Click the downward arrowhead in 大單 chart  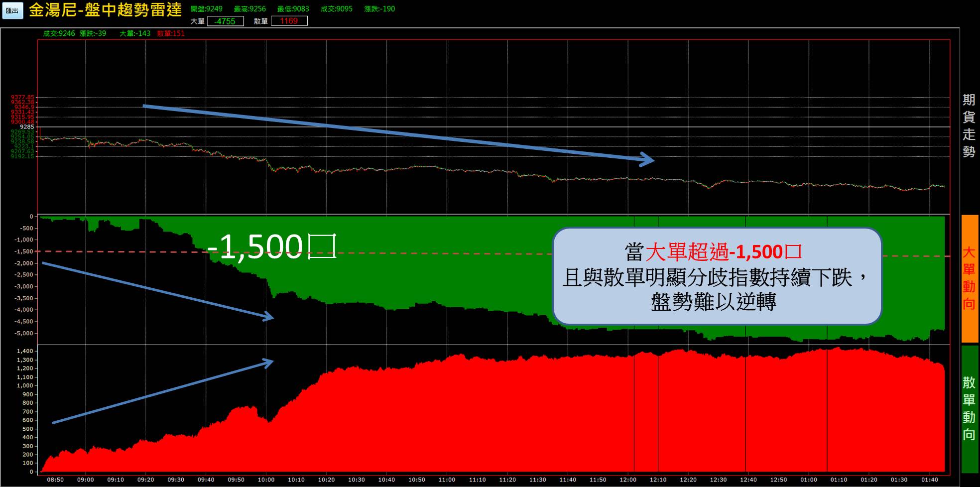[269, 316]
